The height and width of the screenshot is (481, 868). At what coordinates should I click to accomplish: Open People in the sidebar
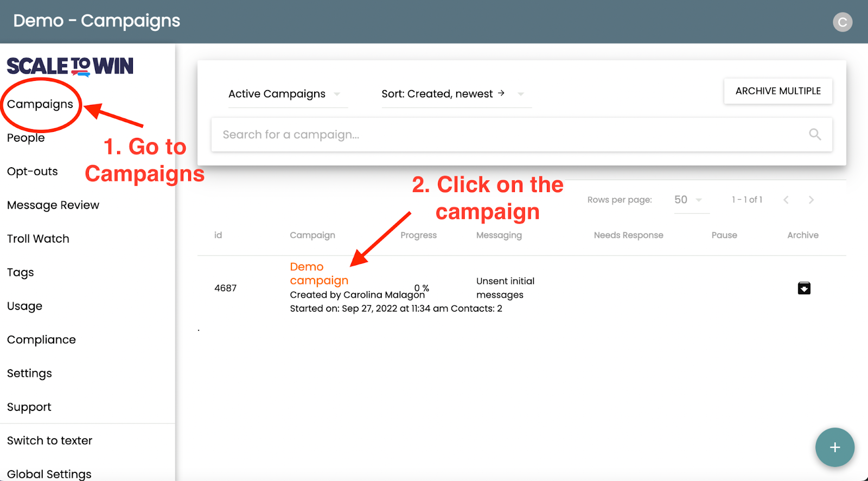pos(26,138)
